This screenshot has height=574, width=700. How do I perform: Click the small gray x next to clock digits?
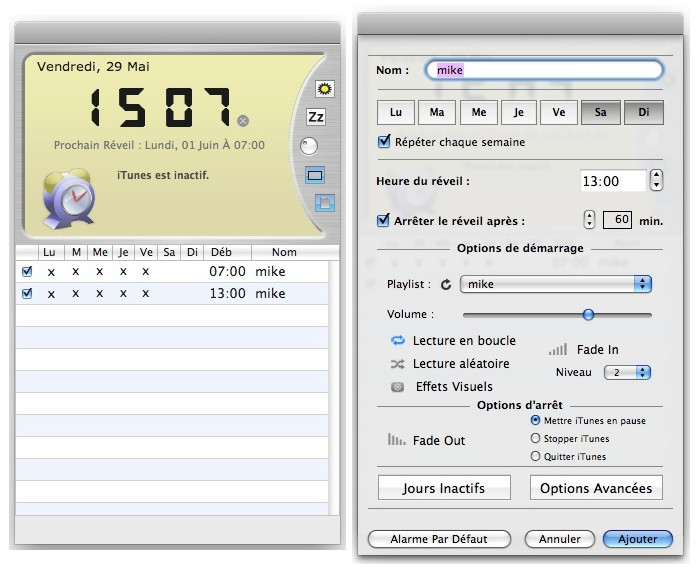[x=243, y=121]
